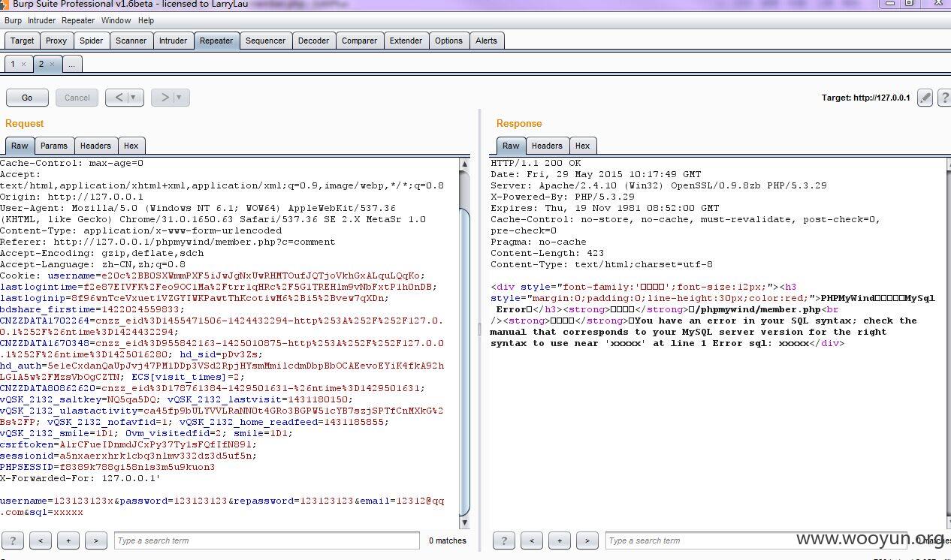Open Repeater help question mark icon
Viewport: 951px width, 560px height.
[x=944, y=98]
